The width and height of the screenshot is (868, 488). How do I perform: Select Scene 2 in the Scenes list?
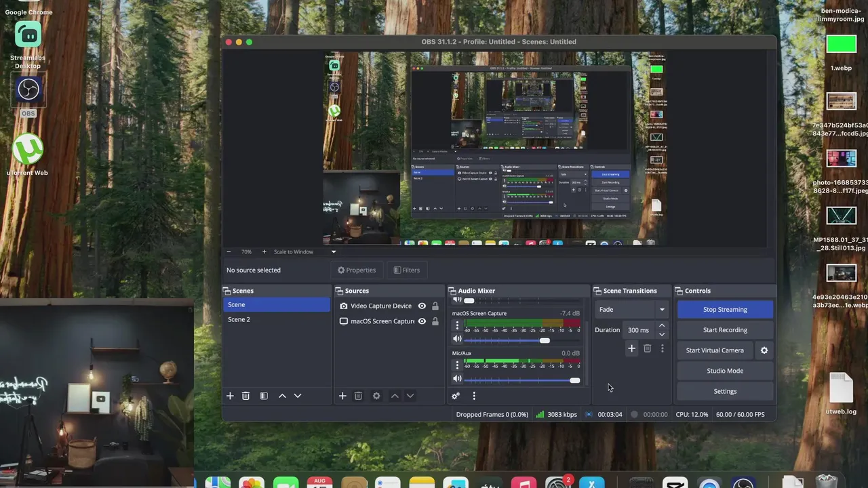coord(277,319)
